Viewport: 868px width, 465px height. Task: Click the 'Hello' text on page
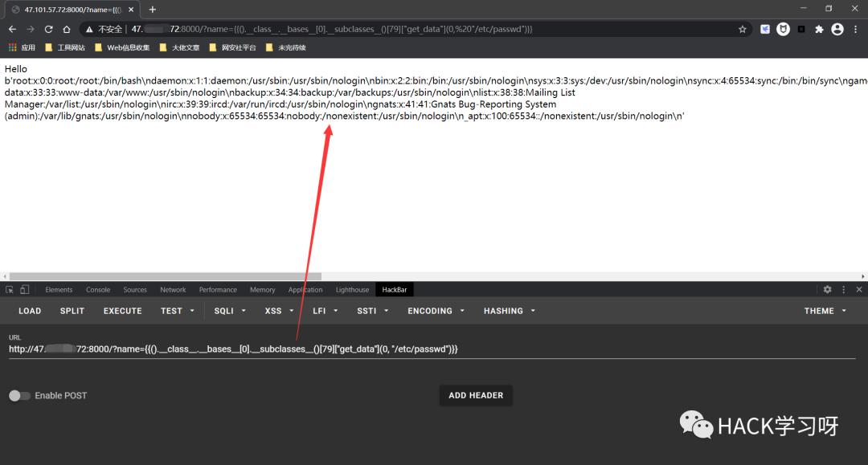pos(15,69)
